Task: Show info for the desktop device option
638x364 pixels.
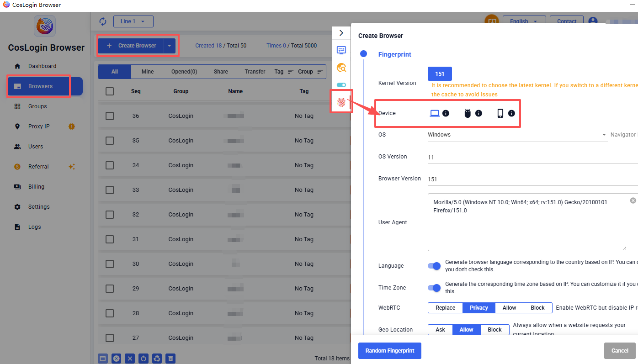Action: 446,113
